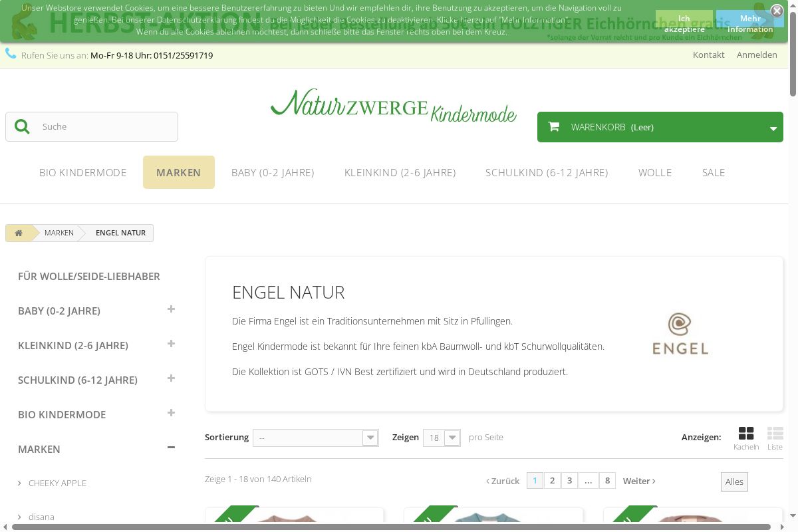798x532 pixels.
Task: Click the search magnifier icon
Action: pyautogui.click(x=22, y=126)
